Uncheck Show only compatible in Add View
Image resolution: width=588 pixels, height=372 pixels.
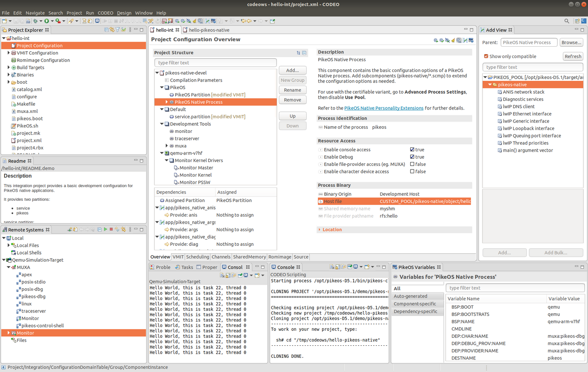coord(486,56)
